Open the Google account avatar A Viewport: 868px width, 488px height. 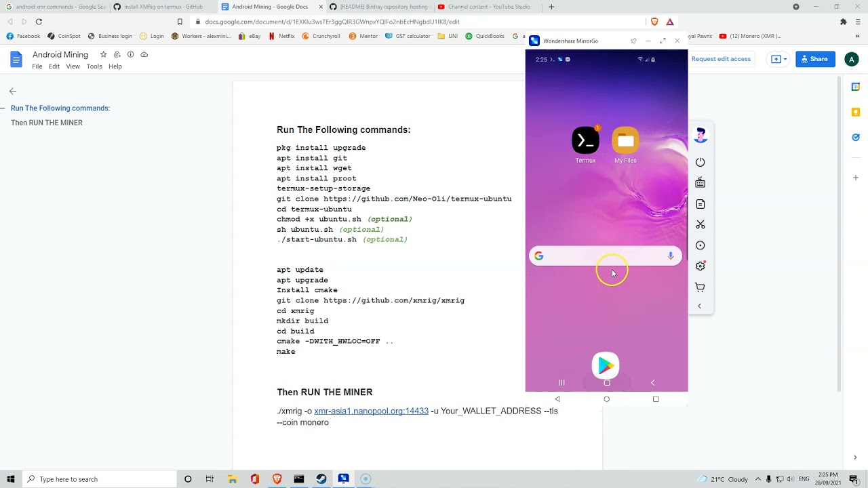pos(852,60)
